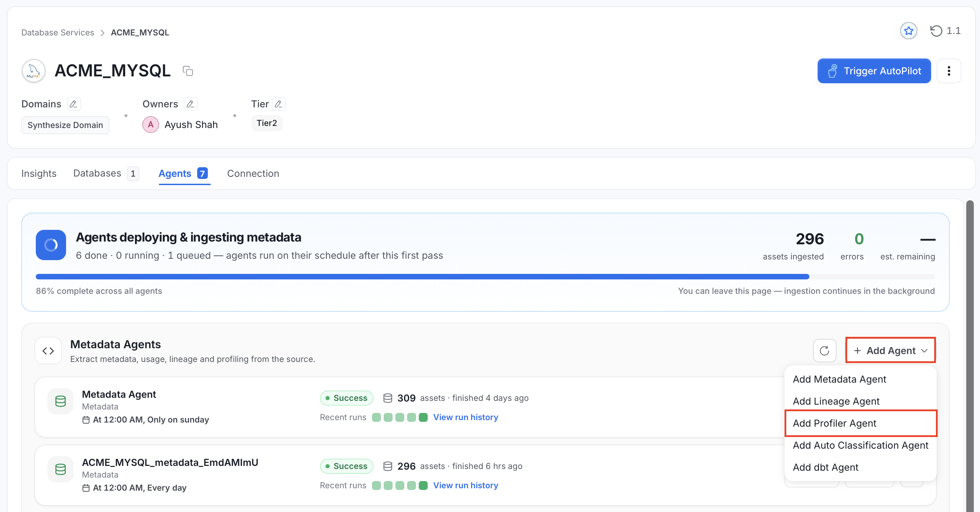Refresh the Metadata Agents list
This screenshot has height=512, width=980.
tap(824, 351)
